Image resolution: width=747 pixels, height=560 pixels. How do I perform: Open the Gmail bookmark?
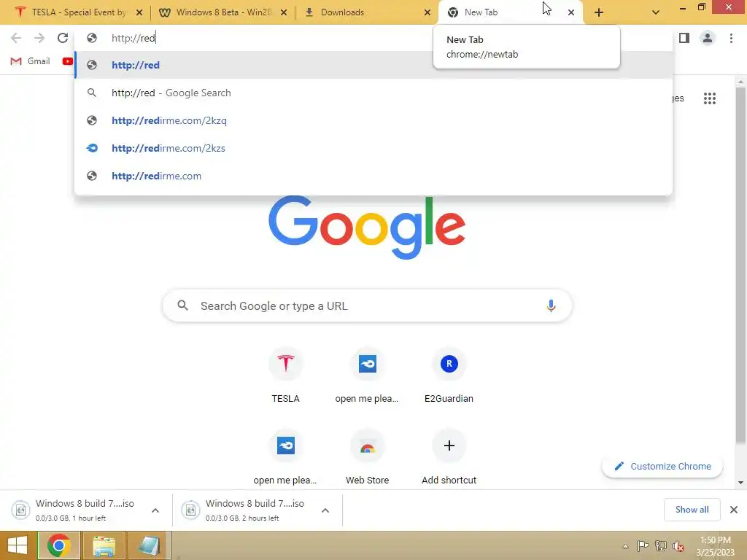tap(31, 61)
